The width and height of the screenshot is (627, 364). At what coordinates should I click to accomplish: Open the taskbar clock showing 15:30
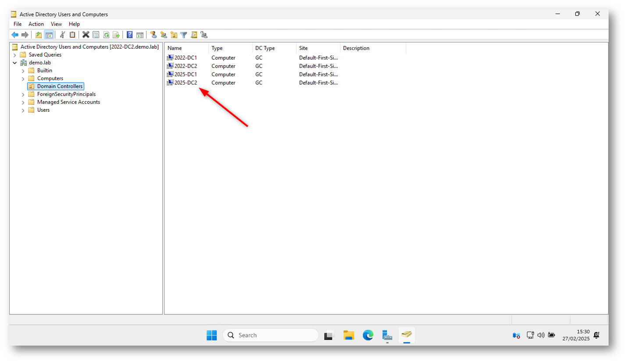576,335
